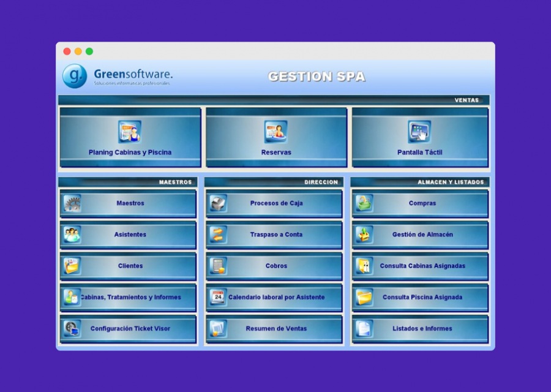This screenshot has width=551, height=392.
Task: Open Configuración Ticket Visor
Action: pos(128,329)
